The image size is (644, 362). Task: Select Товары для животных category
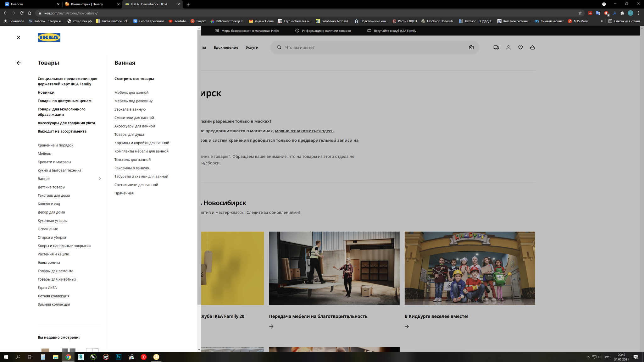click(57, 279)
